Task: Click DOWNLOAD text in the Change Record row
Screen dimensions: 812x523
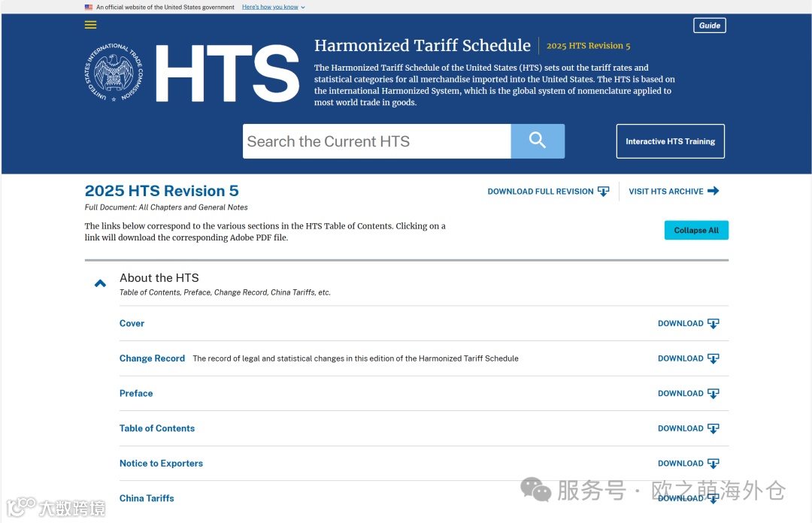Action: point(680,358)
